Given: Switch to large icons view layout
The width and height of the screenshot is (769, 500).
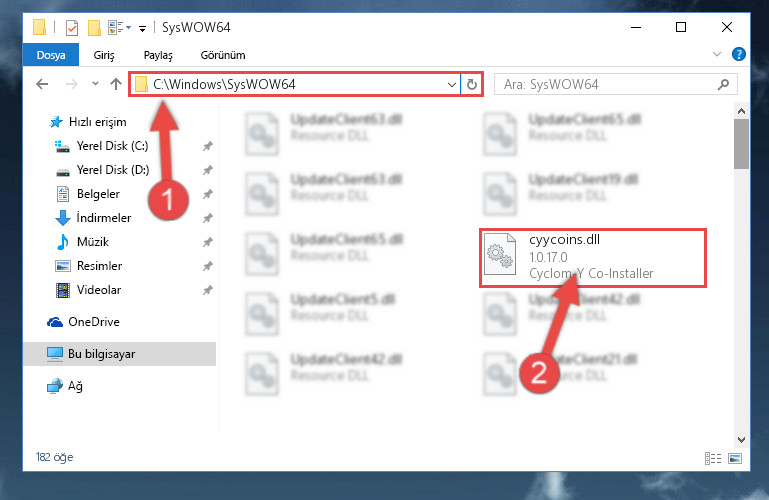Looking at the screenshot, I should [x=735, y=458].
